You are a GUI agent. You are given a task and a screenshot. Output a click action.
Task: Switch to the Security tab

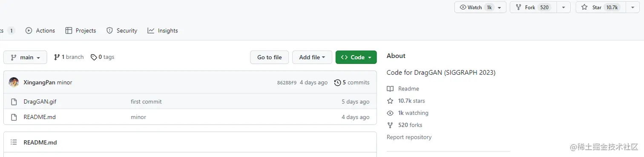click(122, 31)
